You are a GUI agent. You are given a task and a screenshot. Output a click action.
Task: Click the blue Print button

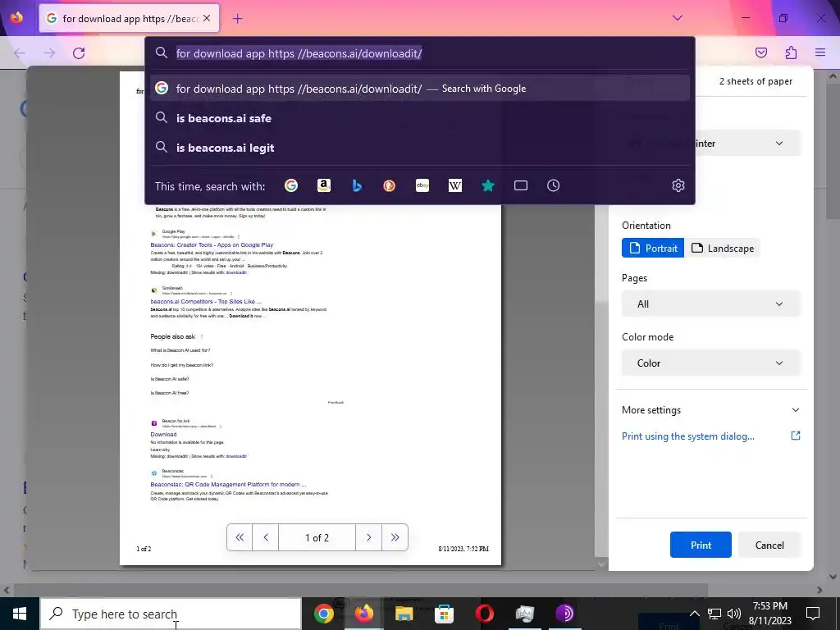pyautogui.click(x=701, y=545)
